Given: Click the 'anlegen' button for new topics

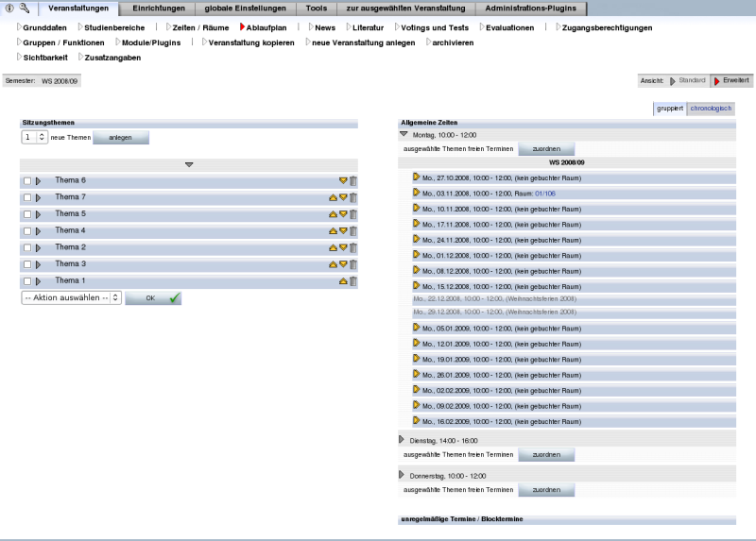Looking at the screenshot, I should 121,138.
